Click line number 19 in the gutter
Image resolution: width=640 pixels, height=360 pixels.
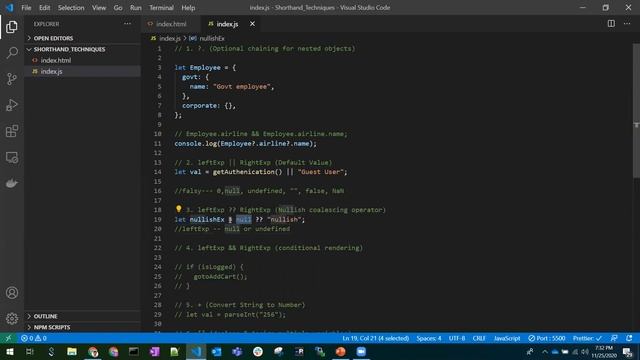tap(158, 219)
